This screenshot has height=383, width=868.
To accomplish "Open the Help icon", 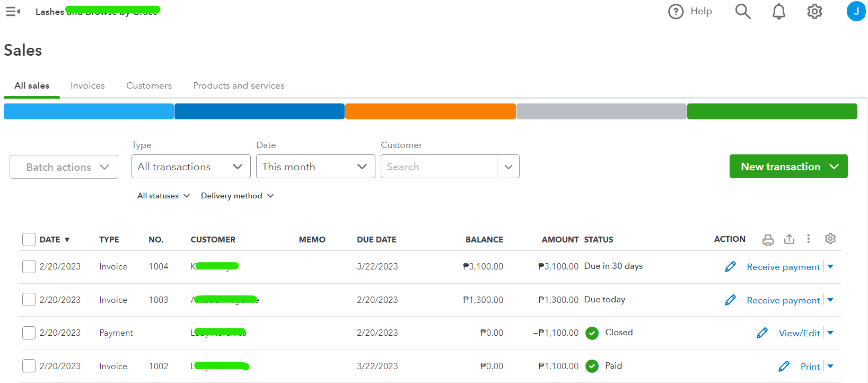I will coord(676,12).
